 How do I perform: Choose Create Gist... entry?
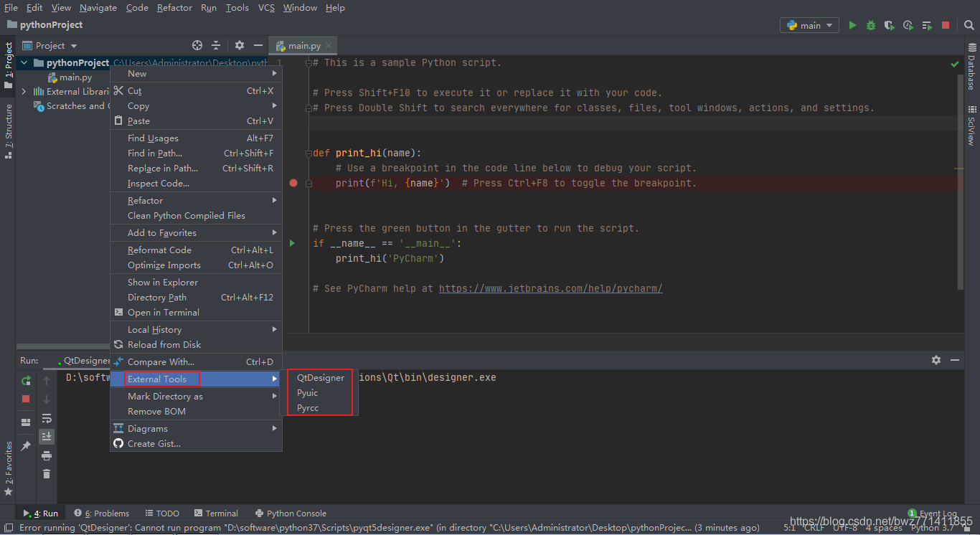point(196,444)
